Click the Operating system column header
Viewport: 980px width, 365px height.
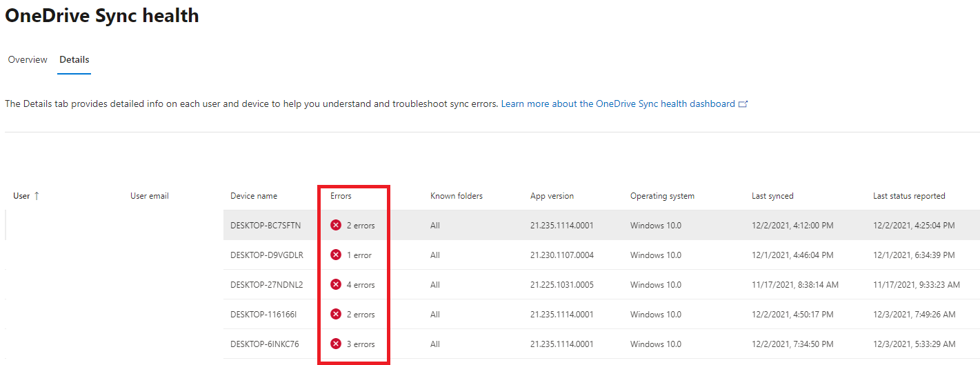point(662,196)
